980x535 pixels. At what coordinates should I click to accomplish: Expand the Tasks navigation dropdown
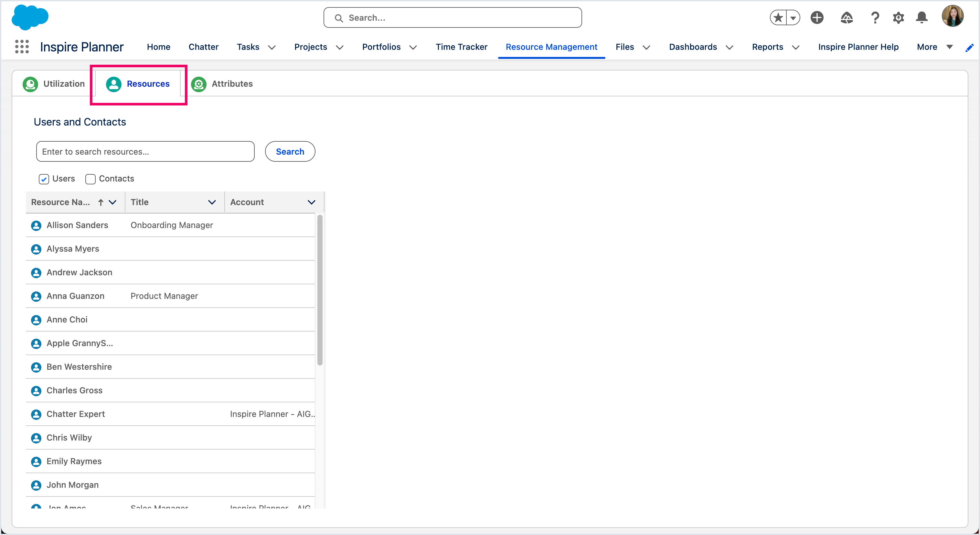[x=272, y=47]
